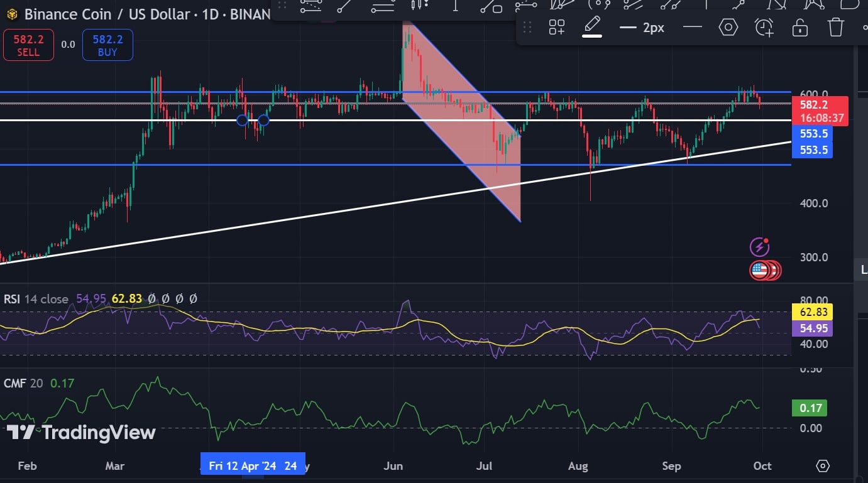Image resolution: width=868 pixels, height=483 pixels.
Task: Click the purple 54.95 value in the RSI legend
Action: coord(91,299)
